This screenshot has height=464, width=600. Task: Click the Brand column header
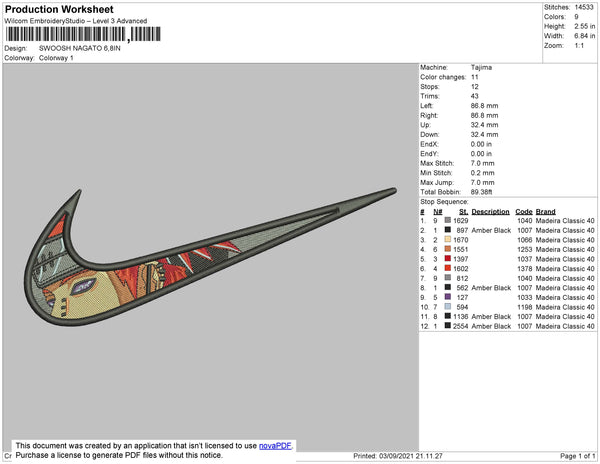pyautogui.click(x=546, y=212)
